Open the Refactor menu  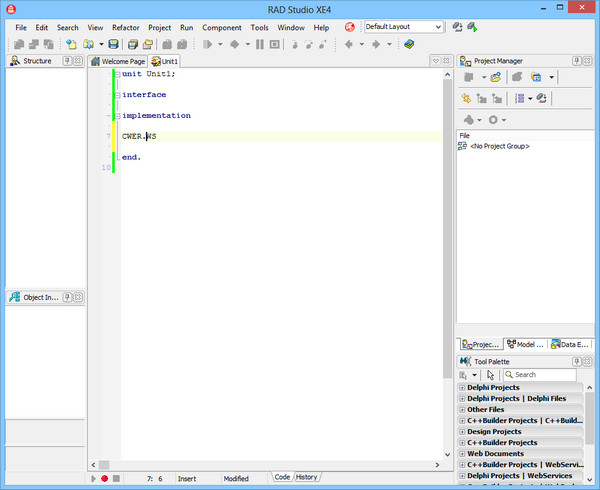126,28
